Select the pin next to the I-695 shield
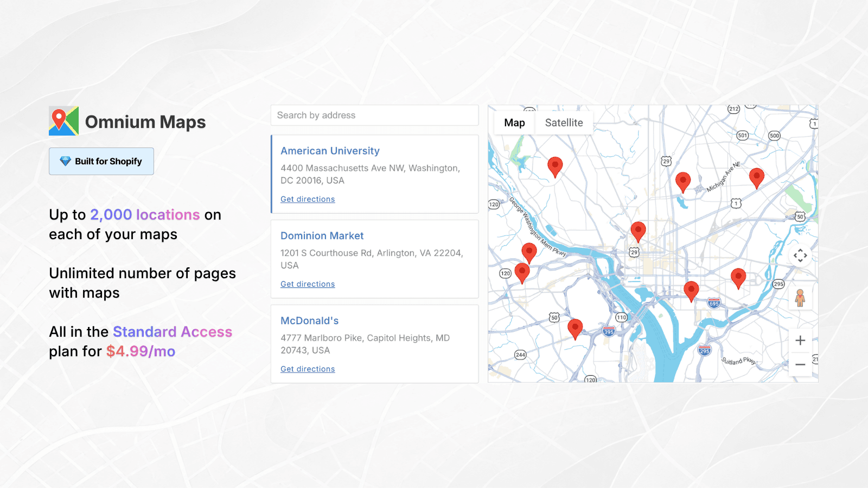The height and width of the screenshot is (488, 868). (x=691, y=292)
